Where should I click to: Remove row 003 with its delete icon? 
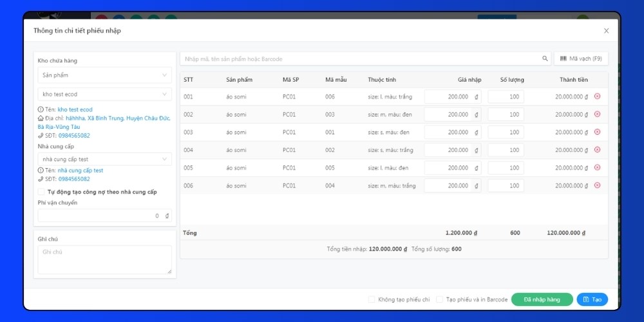[x=597, y=132]
